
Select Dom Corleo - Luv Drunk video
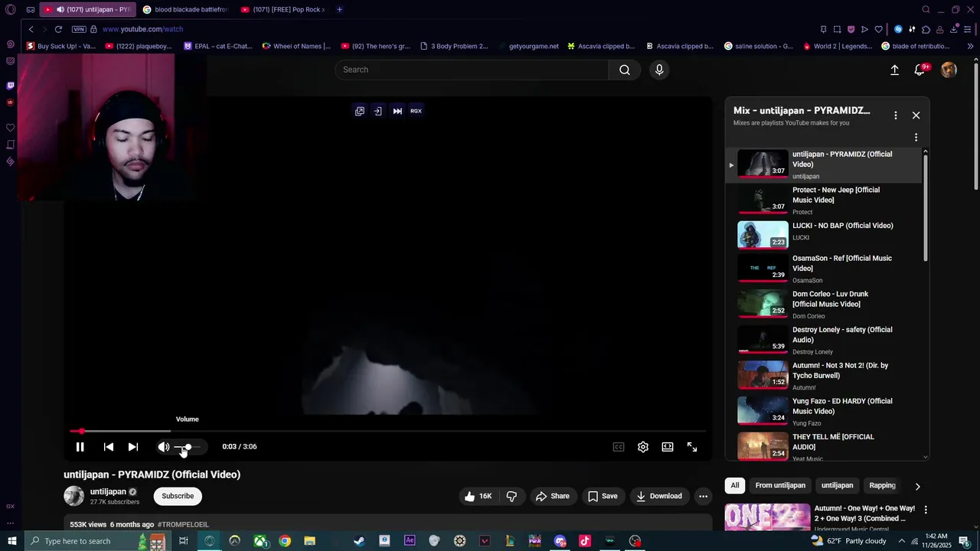coord(823,305)
